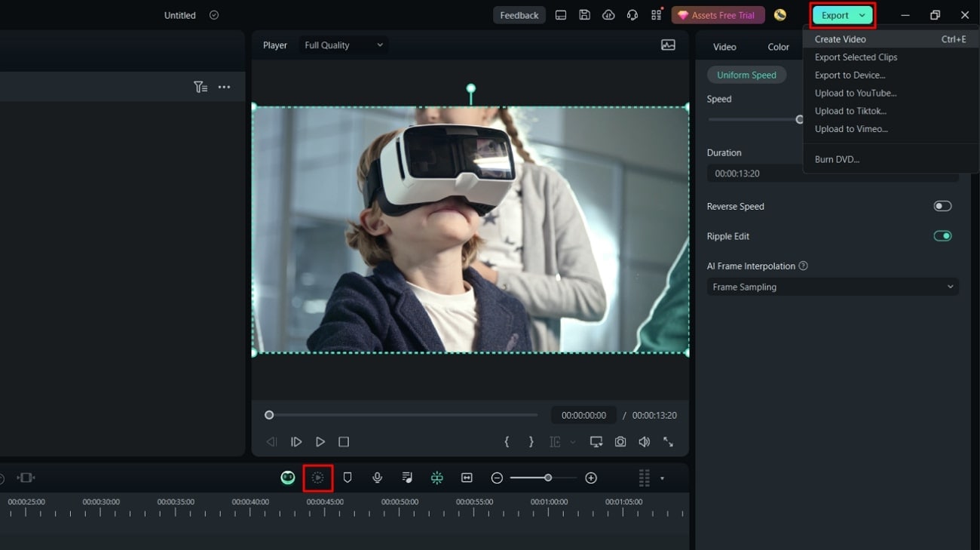980x550 pixels.
Task: Select the video clip in preview
Action: tap(470, 229)
